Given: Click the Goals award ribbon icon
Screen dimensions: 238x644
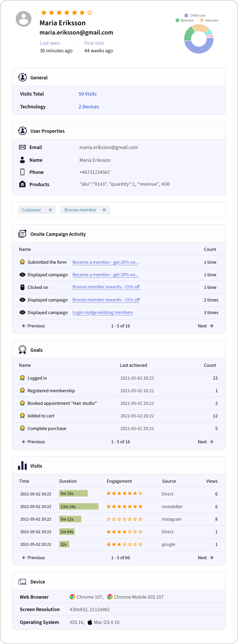Looking at the screenshot, I should pos(22,350).
